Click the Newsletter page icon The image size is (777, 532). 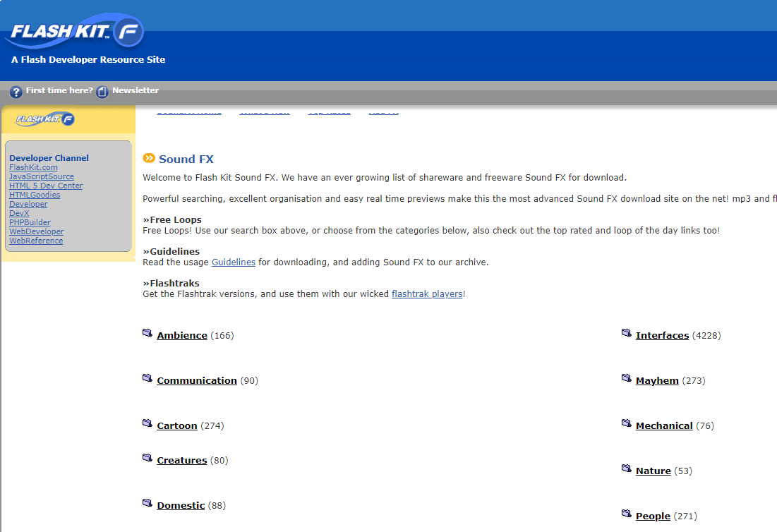coord(102,92)
